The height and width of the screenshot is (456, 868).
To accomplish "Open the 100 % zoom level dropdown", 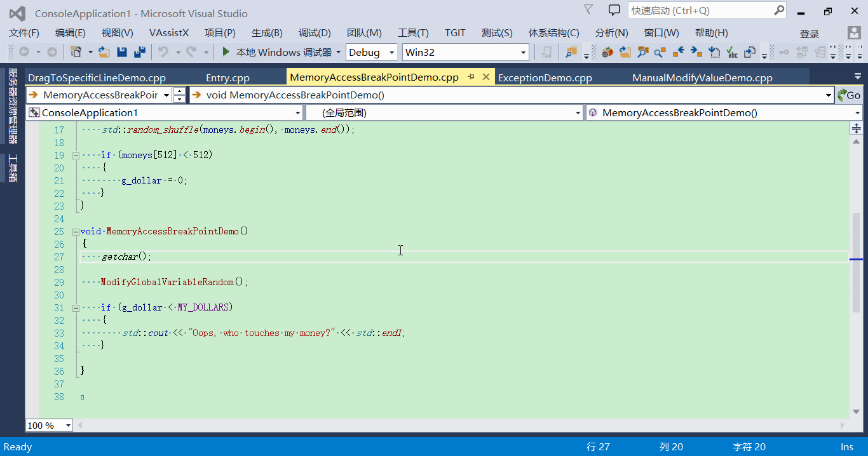I will pyautogui.click(x=68, y=426).
